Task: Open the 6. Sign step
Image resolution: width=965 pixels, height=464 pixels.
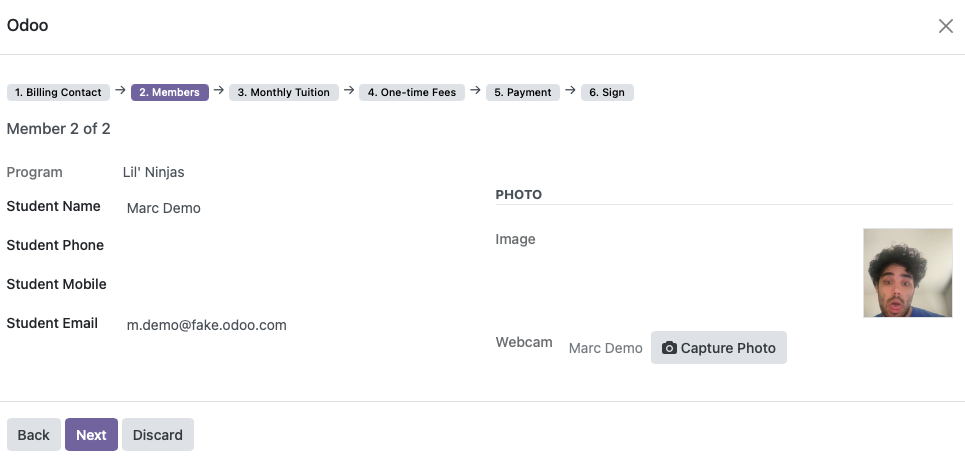Action: 607,92
